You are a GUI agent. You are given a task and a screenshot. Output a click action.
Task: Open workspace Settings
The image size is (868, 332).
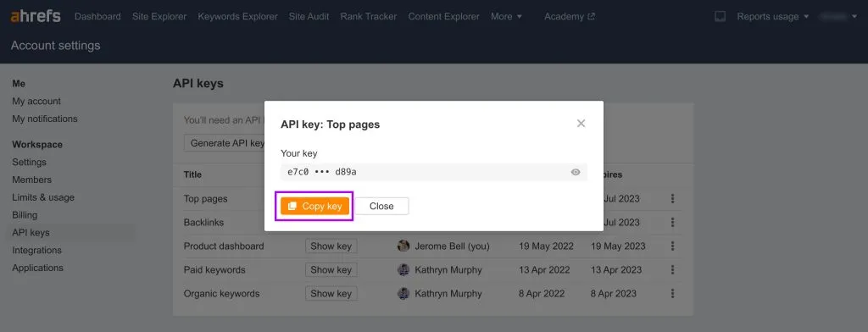click(30, 162)
